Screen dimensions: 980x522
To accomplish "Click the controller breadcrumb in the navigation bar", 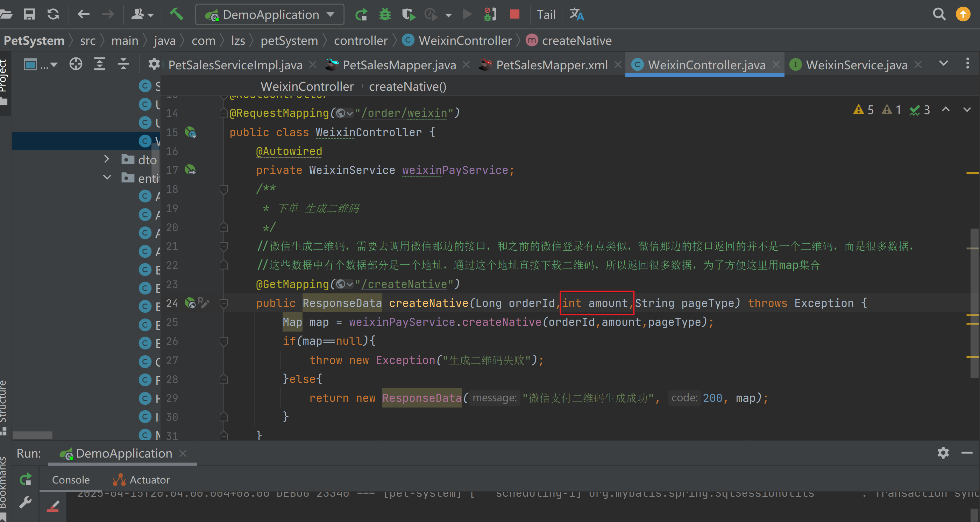I will point(360,40).
